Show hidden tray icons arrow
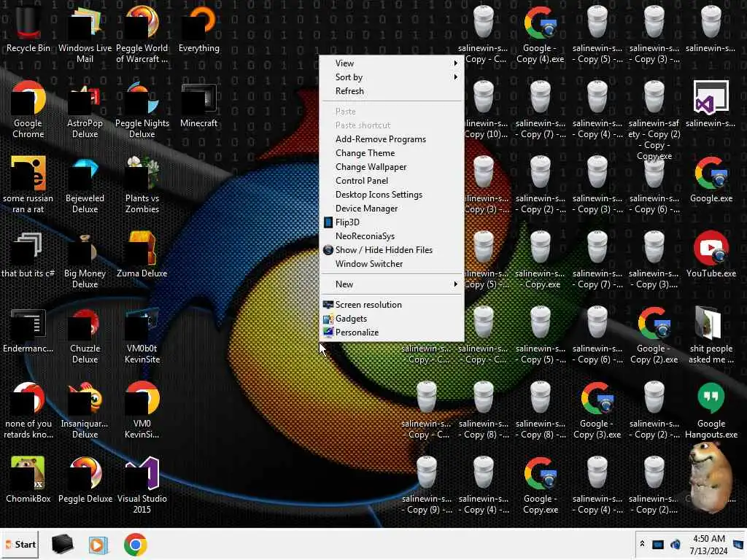This screenshot has height=560, width=747. coord(642,544)
